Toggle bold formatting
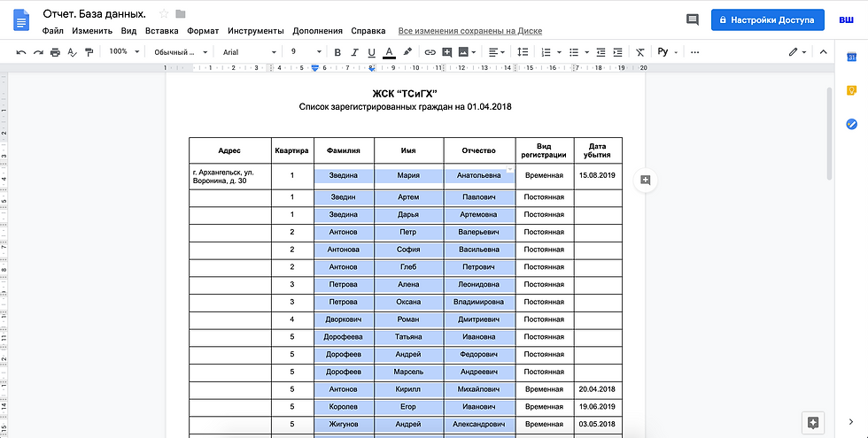This screenshot has width=868, height=438. [x=337, y=52]
